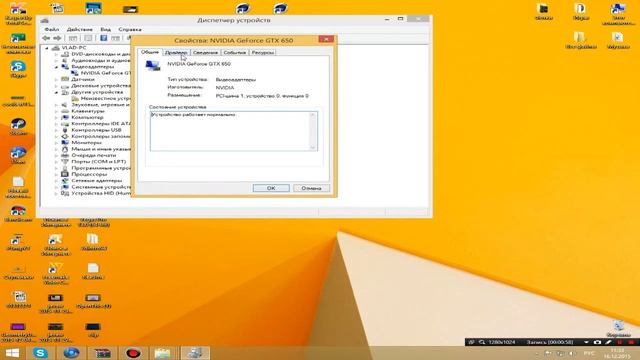Collapse the VLAD-PC root node
640x360 pixels.
tap(47, 48)
